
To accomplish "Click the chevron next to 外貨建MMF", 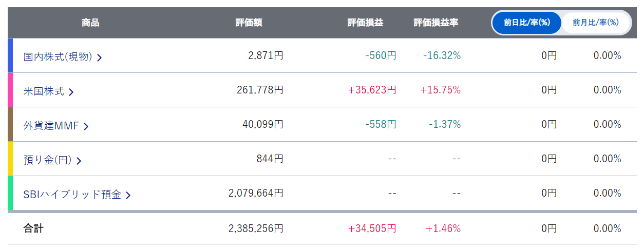I will coord(86,126).
